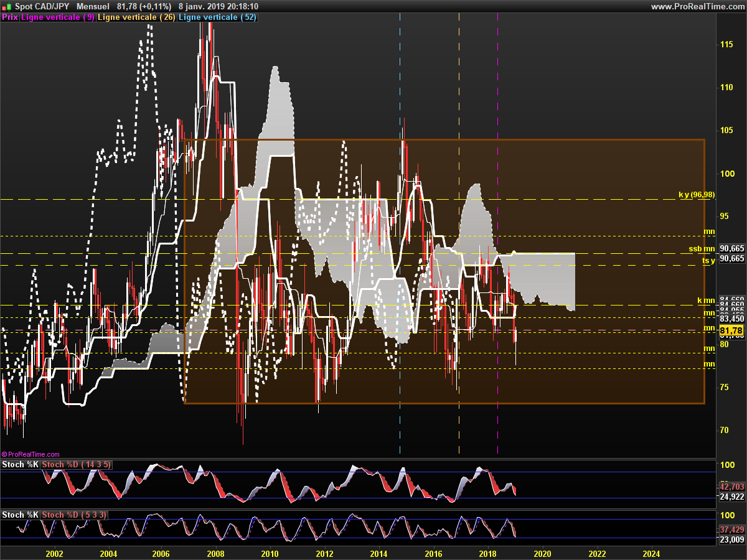Click the 42,703 stochastic value label

(x=731, y=486)
